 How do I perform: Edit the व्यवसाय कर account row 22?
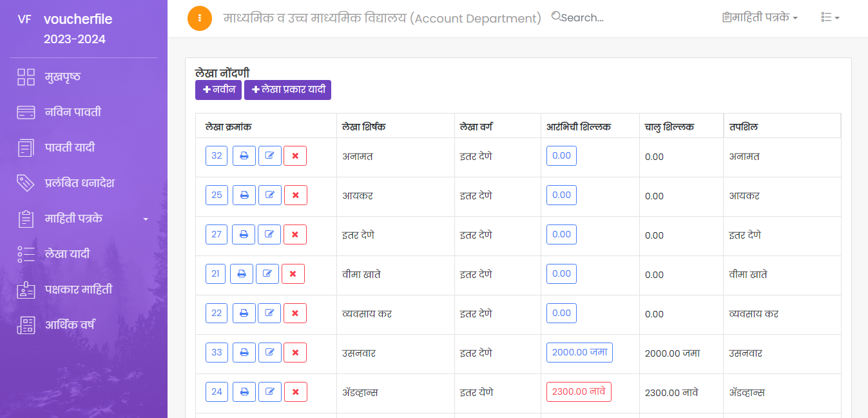[269, 313]
